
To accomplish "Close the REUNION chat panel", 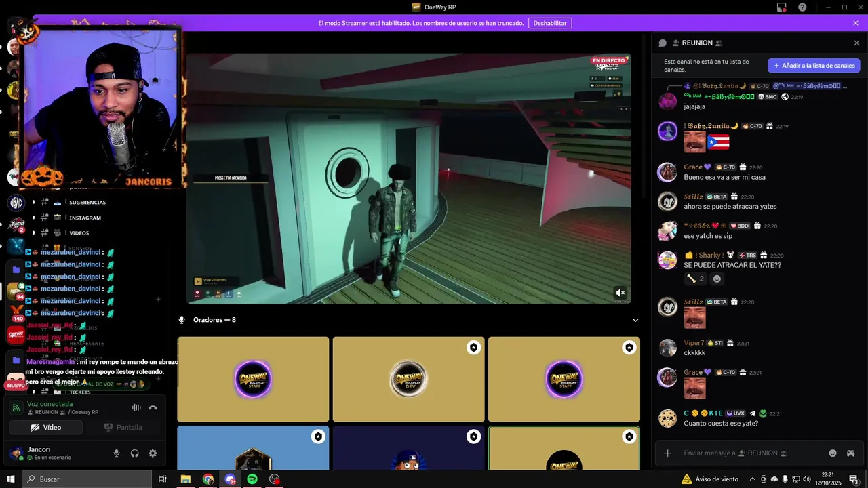I will point(856,43).
